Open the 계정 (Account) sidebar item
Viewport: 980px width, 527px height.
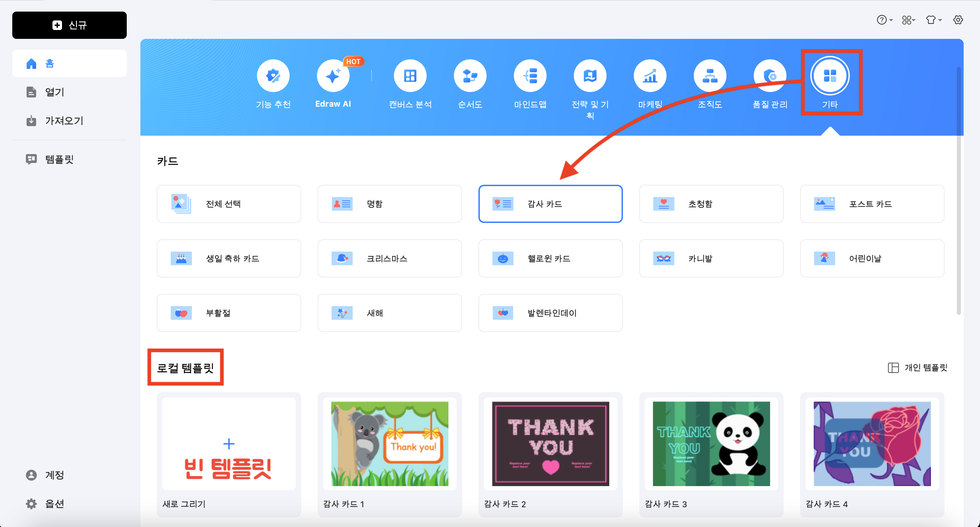point(69,475)
